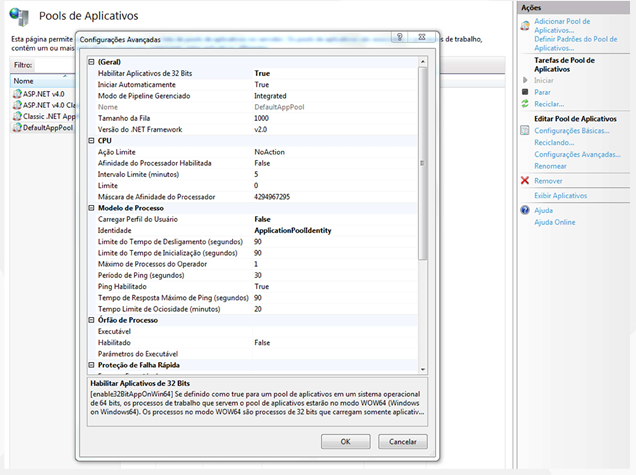This screenshot has width=636, height=475.
Task: Click the dialog help question-mark button
Action: pos(400,37)
